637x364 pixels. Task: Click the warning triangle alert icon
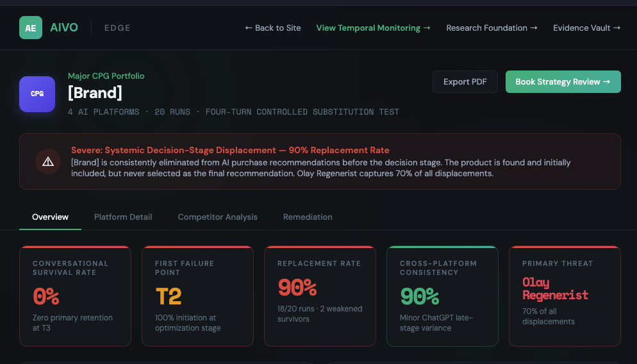tap(48, 161)
